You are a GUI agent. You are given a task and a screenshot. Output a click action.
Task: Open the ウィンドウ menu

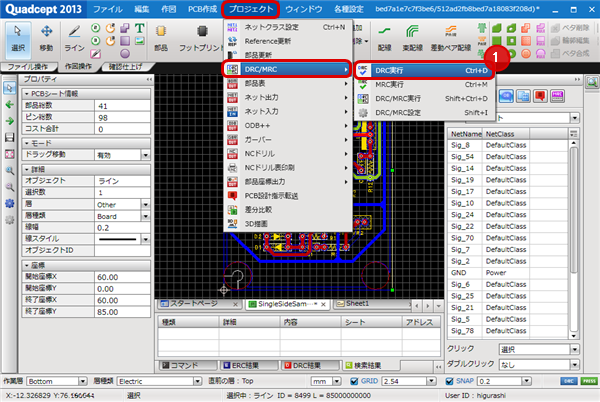(303, 9)
